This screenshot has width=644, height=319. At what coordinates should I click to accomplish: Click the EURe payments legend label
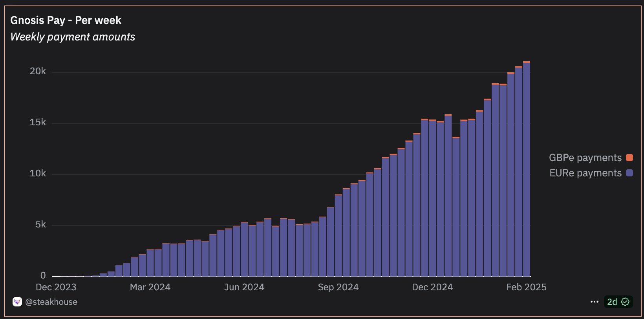coord(585,173)
